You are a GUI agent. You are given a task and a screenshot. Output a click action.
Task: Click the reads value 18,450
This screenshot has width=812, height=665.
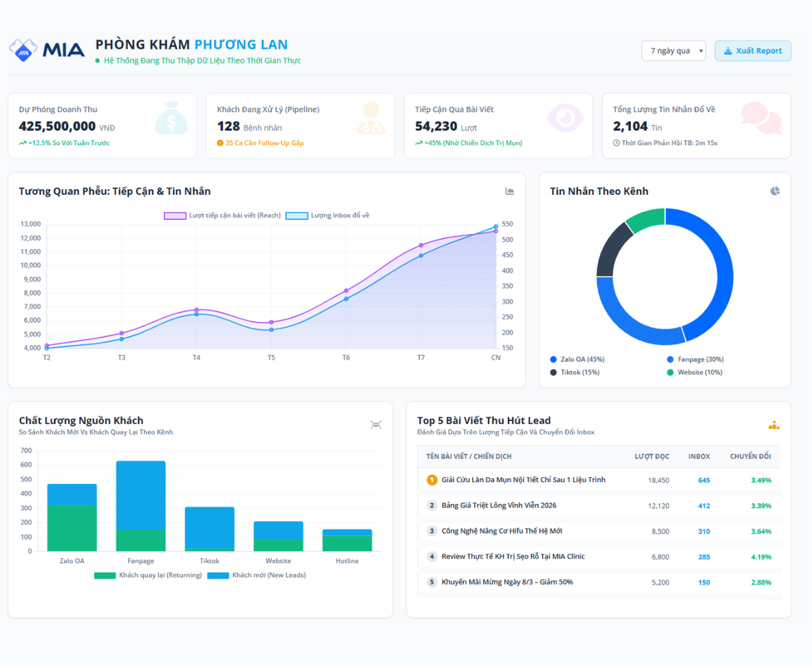tap(658, 480)
